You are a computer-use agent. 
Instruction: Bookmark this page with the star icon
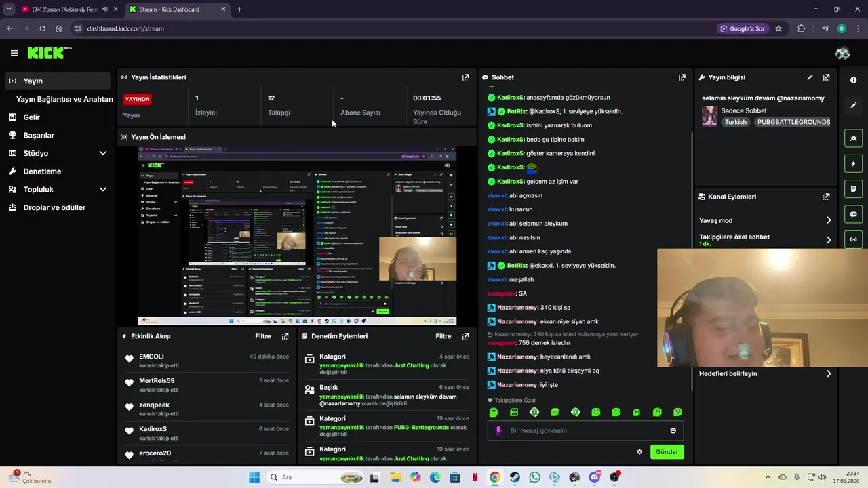[778, 28]
